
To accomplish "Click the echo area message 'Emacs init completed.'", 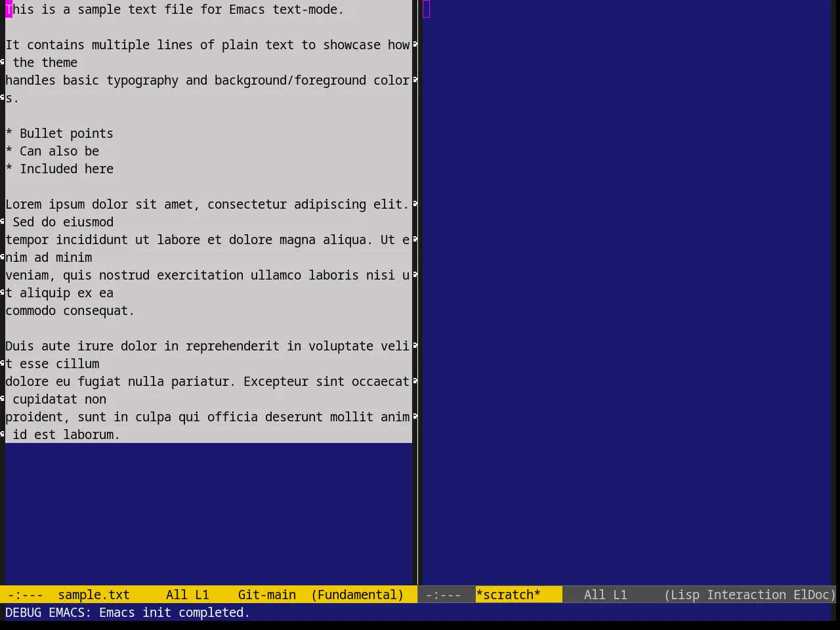I will 175,612.
